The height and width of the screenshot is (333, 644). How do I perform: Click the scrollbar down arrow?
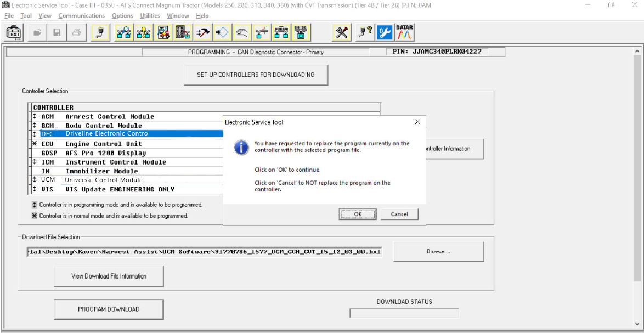[x=637, y=325]
